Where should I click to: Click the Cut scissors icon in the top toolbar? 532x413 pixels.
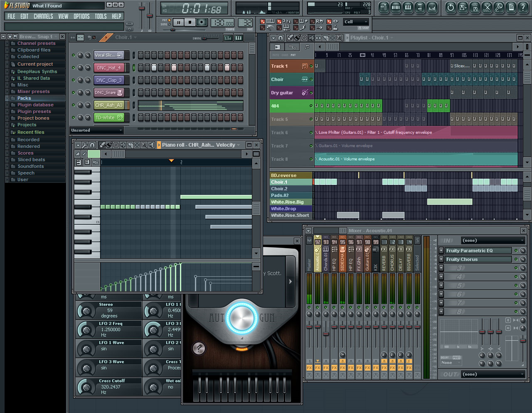click(486, 7)
